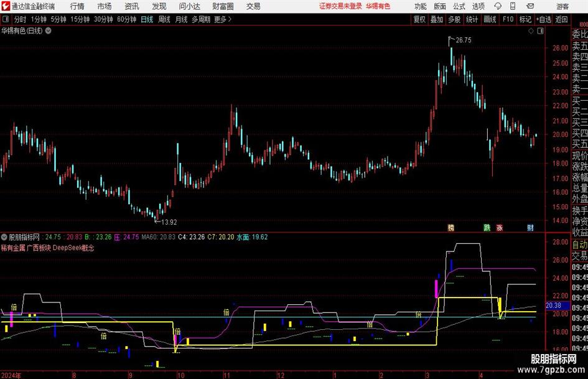Switch to the 15分钟 period tab

pos(80,19)
